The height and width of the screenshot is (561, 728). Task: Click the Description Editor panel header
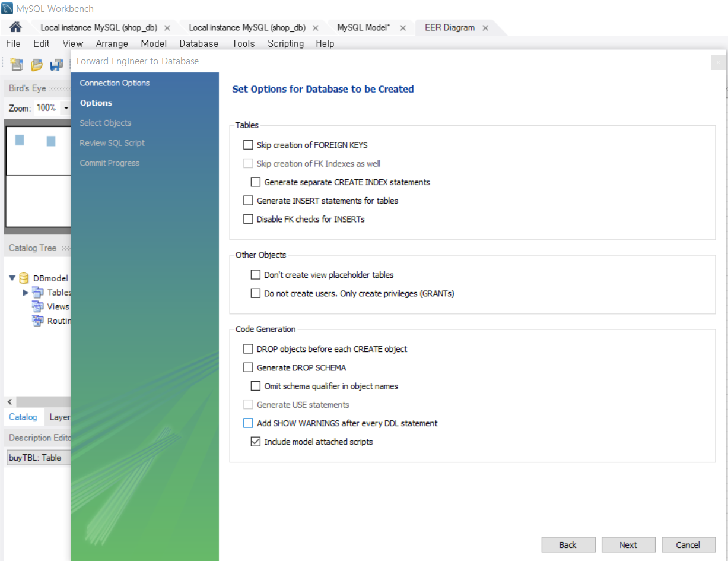37,438
